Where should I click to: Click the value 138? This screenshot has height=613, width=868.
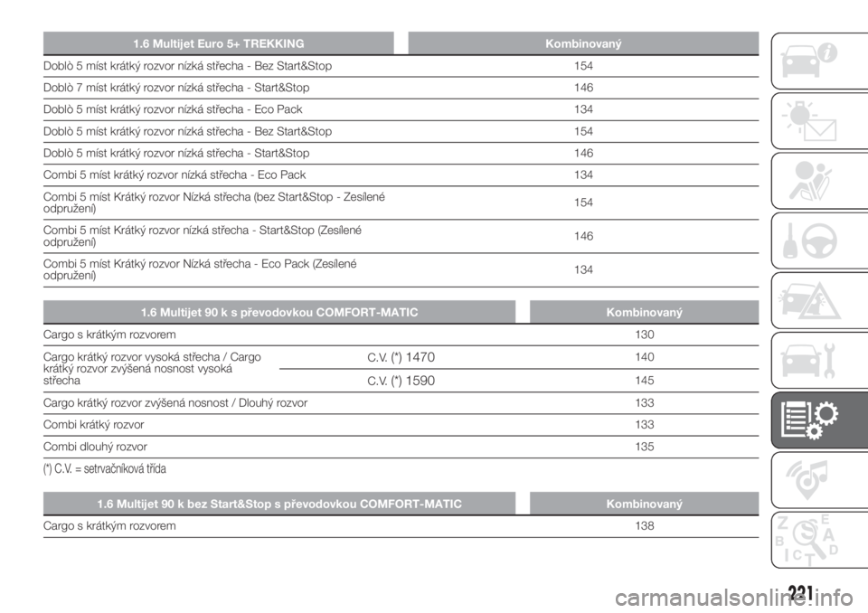645,526
